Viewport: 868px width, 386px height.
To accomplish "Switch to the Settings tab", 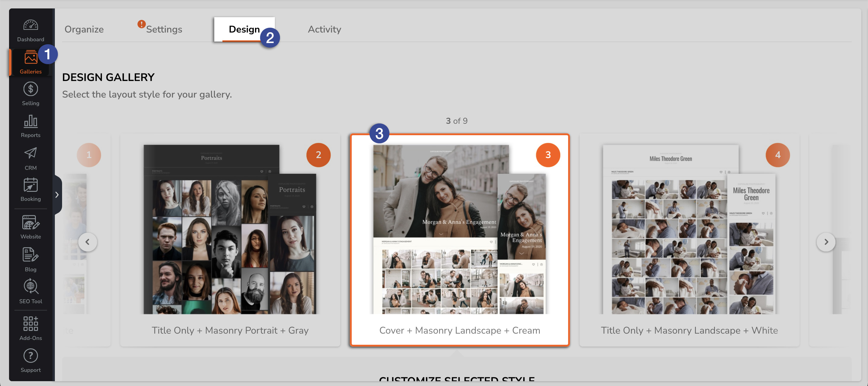I will [x=164, y=29].
